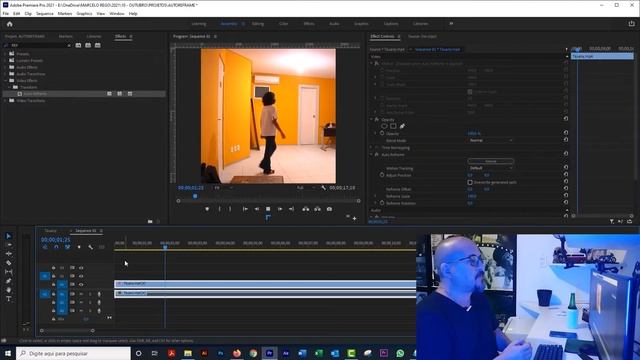Expand the Presets folder in Effects
This screenshot has height=360, width=640.
click(5, 54)
